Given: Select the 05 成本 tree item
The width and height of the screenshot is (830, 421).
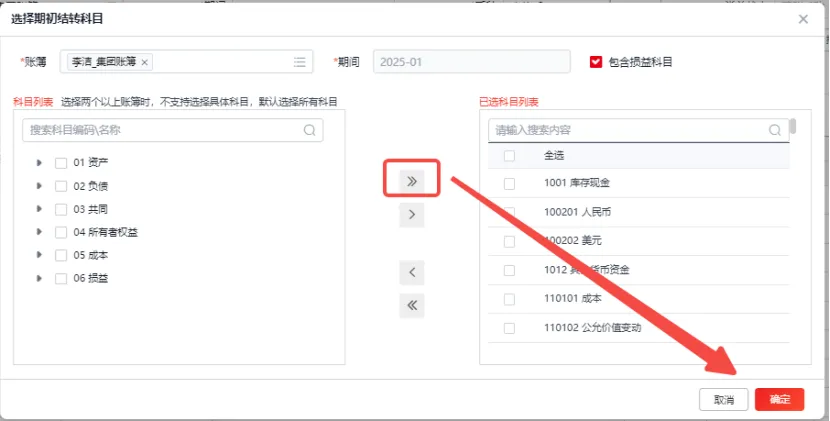Looking at the screenshot, I should click(90, 255).
